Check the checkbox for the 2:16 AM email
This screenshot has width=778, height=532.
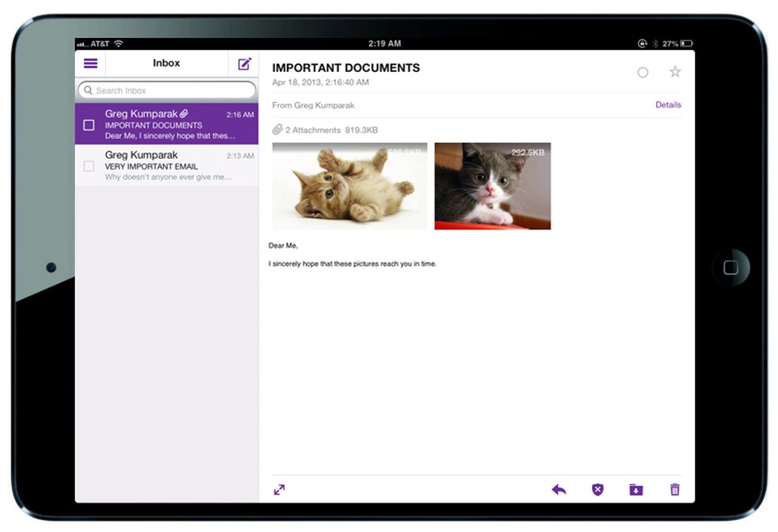point(89,124)
